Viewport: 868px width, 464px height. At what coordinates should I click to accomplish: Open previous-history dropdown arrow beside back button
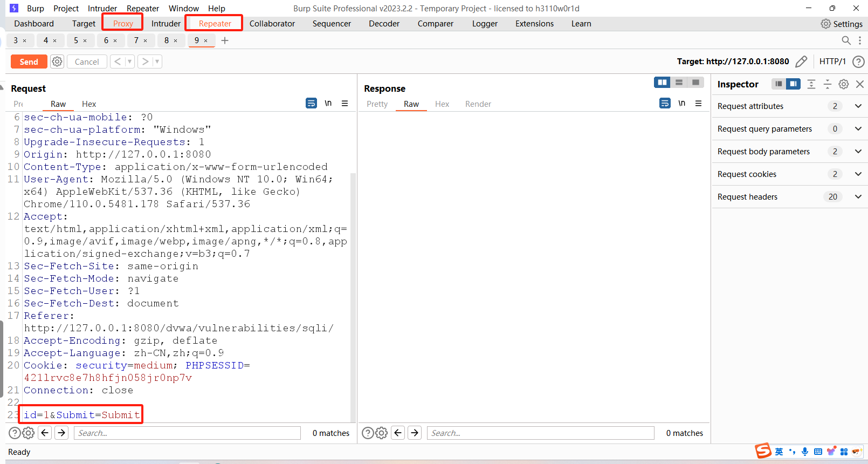click(129, 62)
